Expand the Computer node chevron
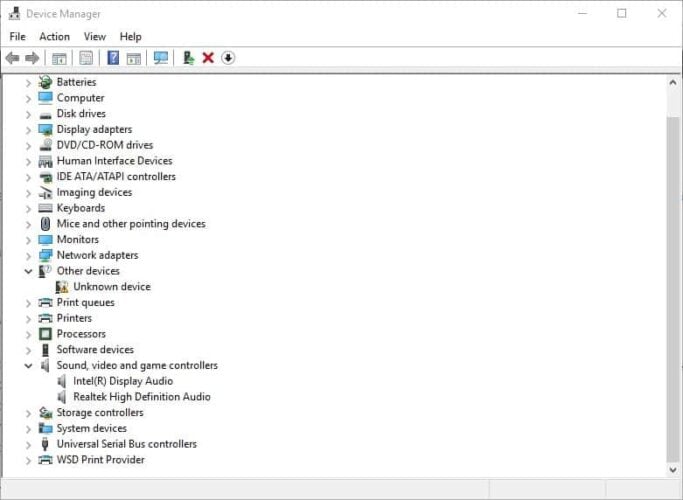This screenshot has width=683, height=500. (x=28, y=98)
